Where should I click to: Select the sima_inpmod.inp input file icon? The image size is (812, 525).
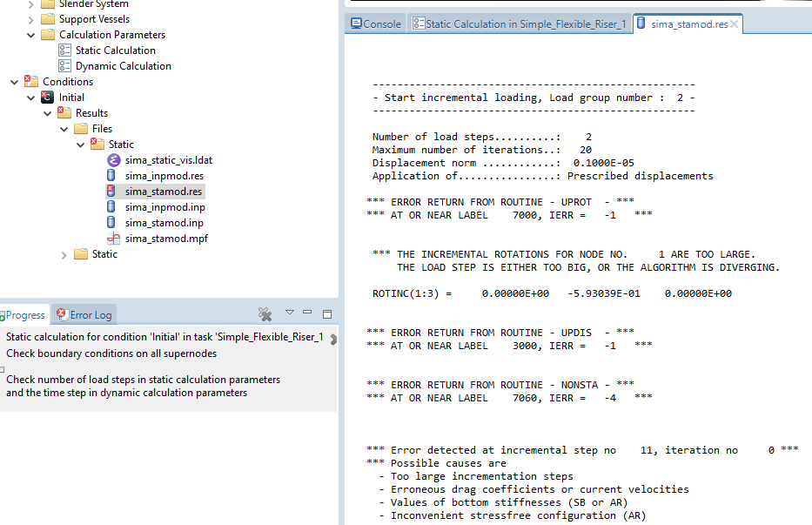(x=111, y=207)
